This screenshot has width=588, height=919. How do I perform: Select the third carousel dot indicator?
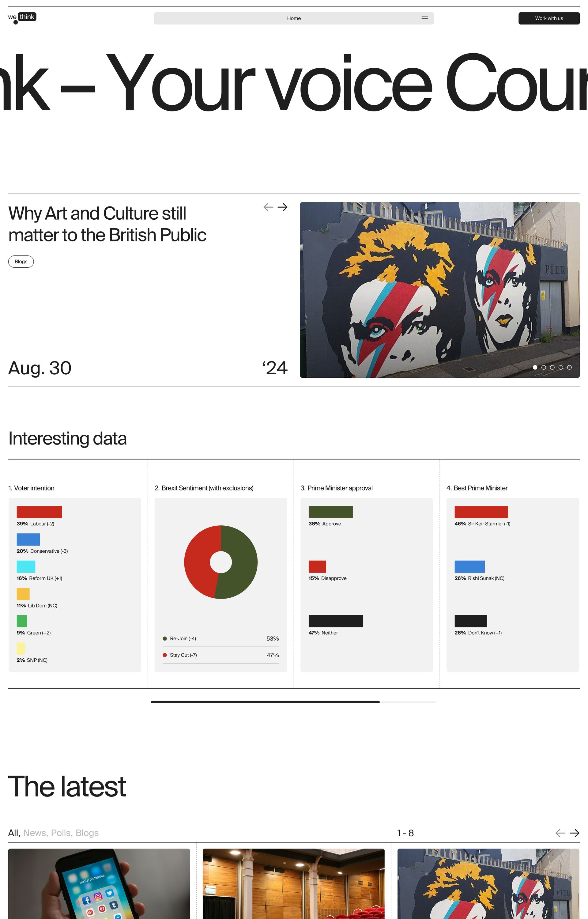pos(552,367)
